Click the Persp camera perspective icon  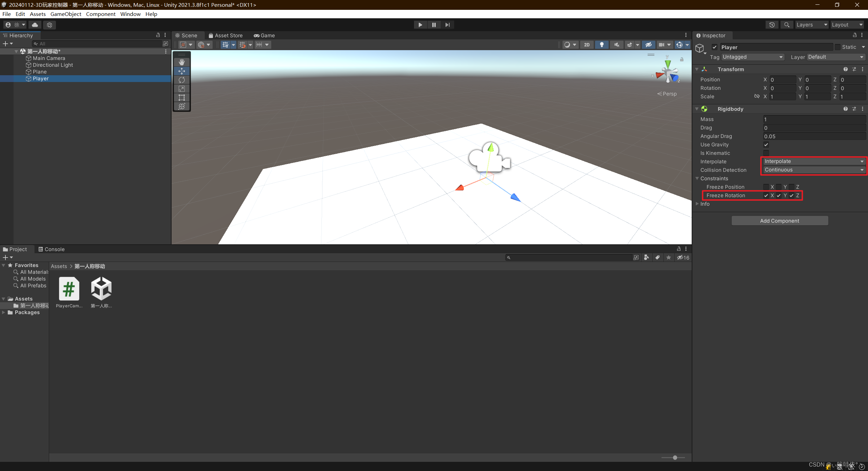[x=666, y=94]
